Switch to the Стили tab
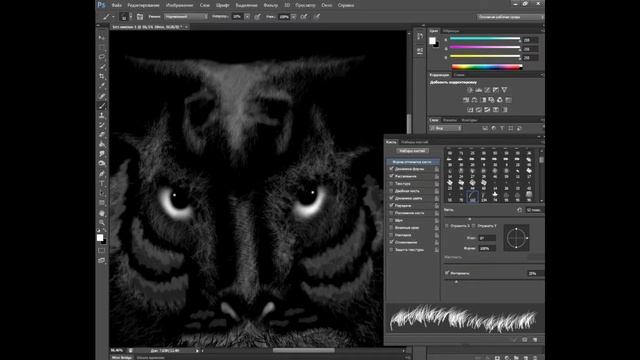 459,75
